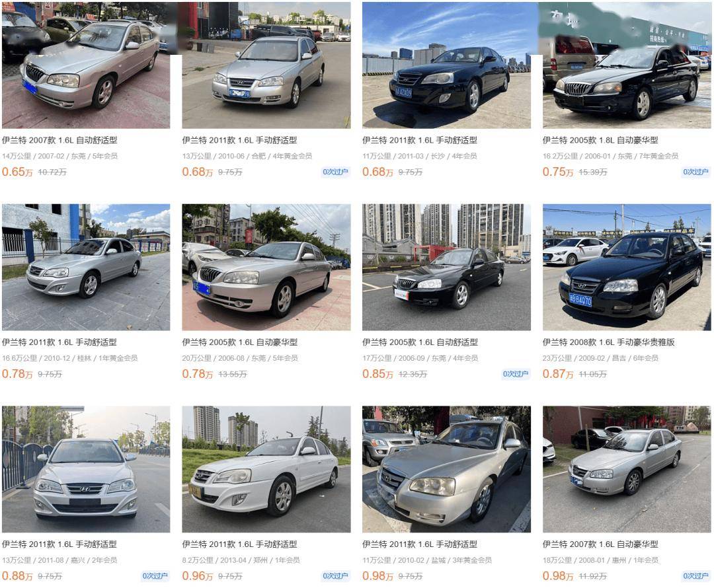Click 0次过户 tag on the 0.85万 listing

tap(516, 374)
